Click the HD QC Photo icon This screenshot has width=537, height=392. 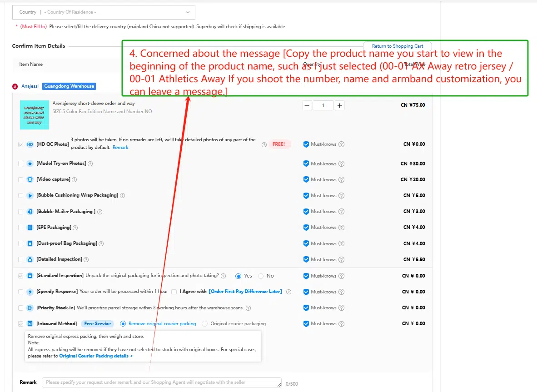30,144
